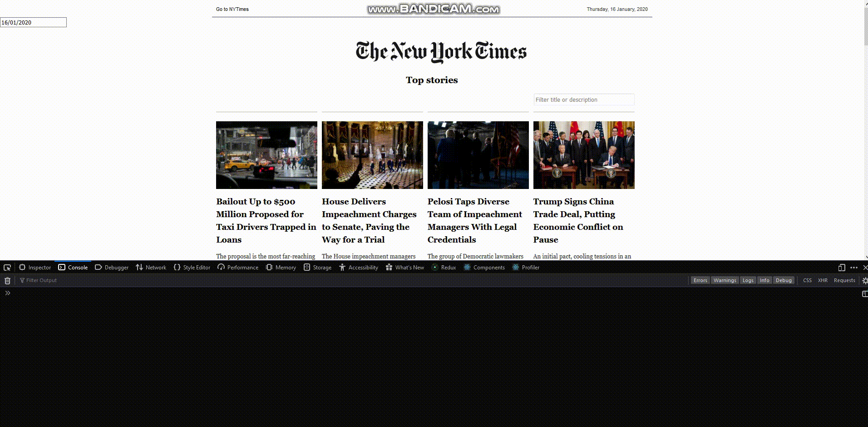
Task: Follow the 'Go to NYTimes' link
Action: point(232,9)
